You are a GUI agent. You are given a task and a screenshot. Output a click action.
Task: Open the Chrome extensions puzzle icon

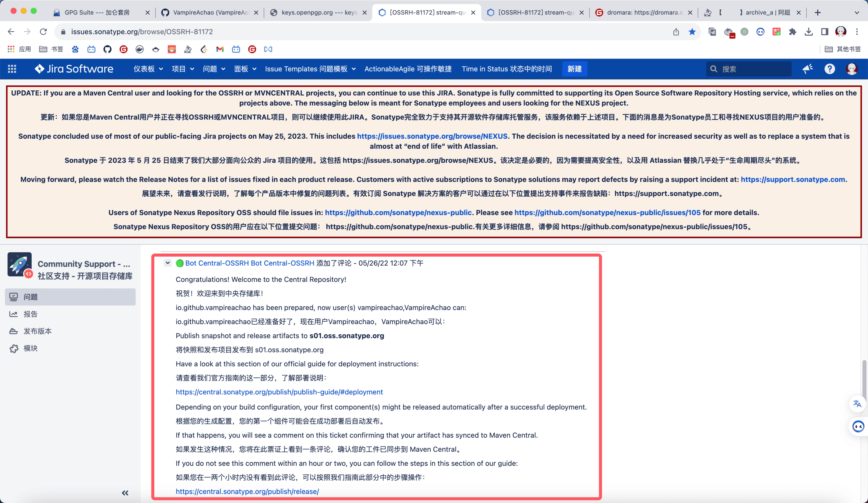click(793, 32)
